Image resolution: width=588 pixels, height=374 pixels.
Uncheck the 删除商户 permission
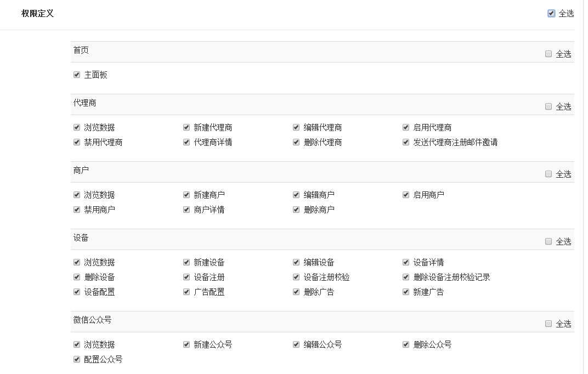tap(296, 209)
